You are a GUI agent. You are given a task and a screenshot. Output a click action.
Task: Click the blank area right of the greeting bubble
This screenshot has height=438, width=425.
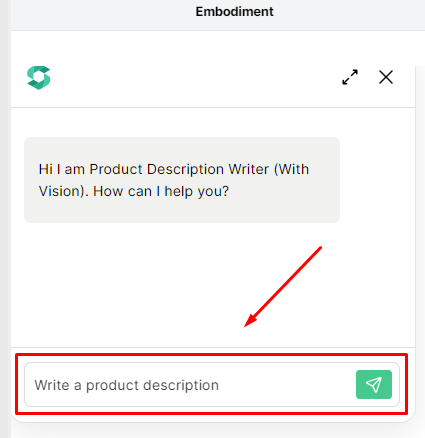coord(377,180)
